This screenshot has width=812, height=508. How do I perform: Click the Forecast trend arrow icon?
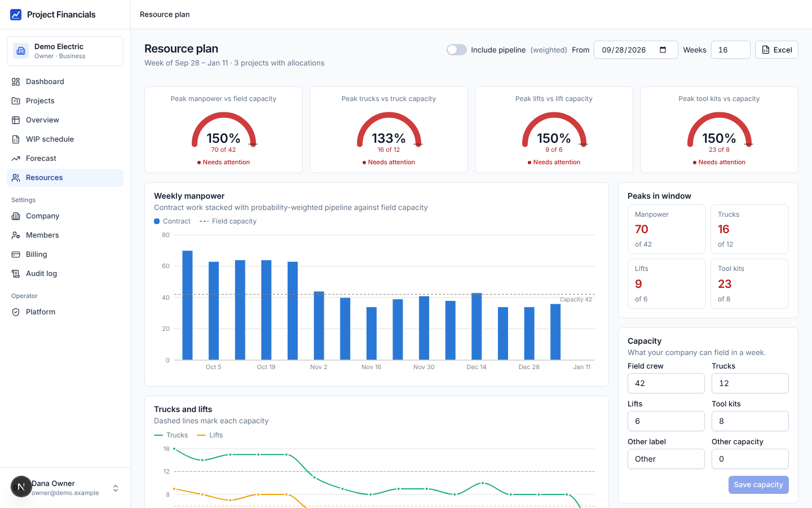point(16,159)
